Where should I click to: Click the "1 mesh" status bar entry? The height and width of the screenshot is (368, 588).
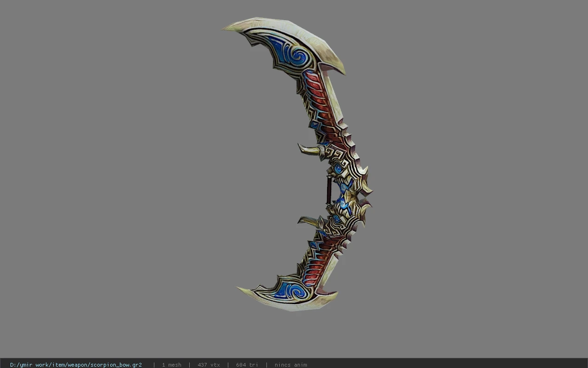tap(171, 365)
